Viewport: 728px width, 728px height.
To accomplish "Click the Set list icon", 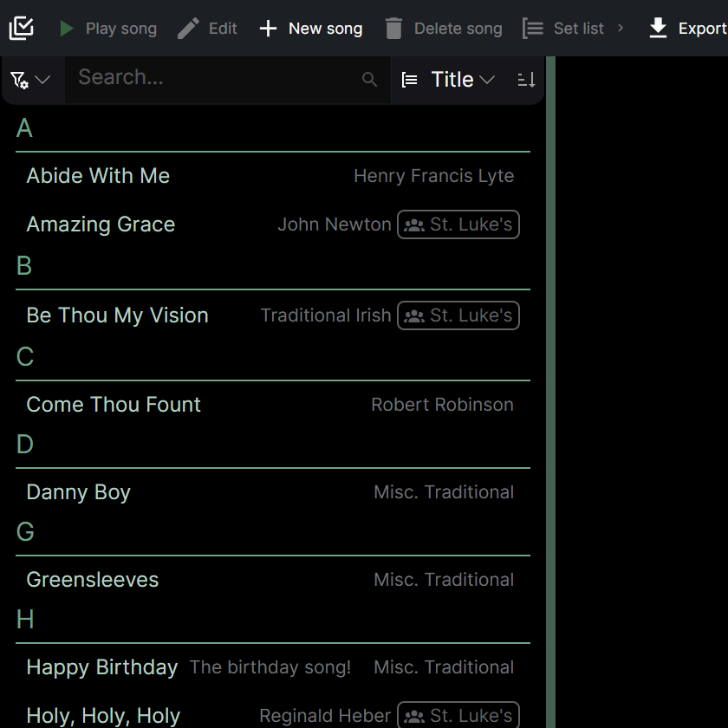I will coord(532,29).
